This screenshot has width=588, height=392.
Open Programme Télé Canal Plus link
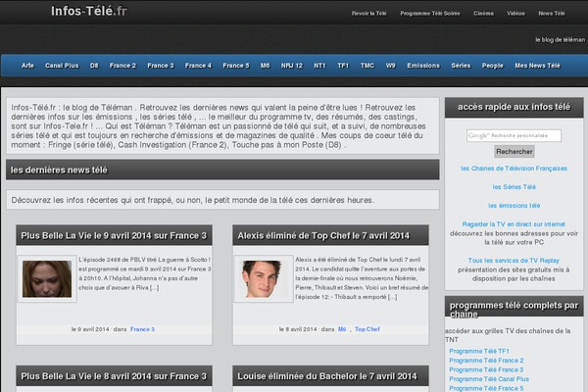click(489, 379)
